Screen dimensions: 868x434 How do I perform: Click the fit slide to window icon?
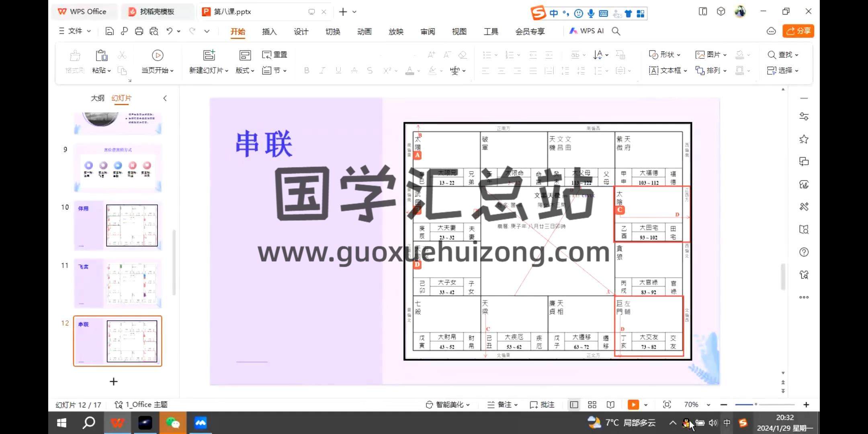pyautogui.click(x=667, y=405)
